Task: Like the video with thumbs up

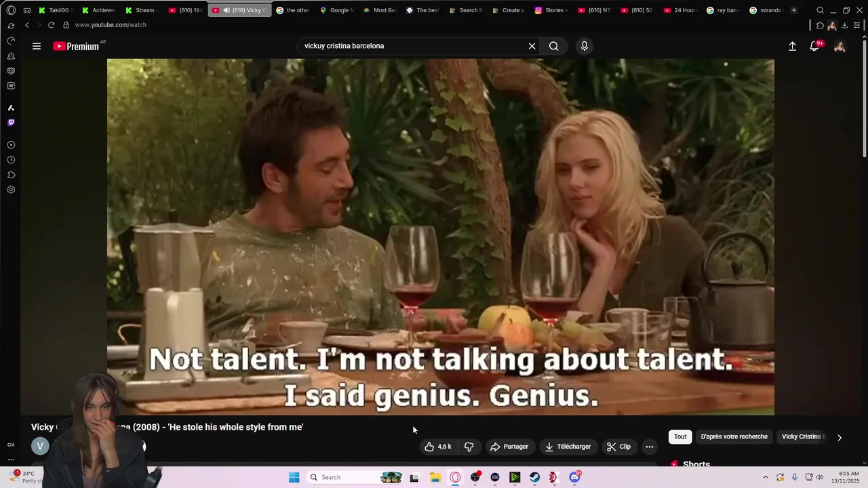Action: 437,447
